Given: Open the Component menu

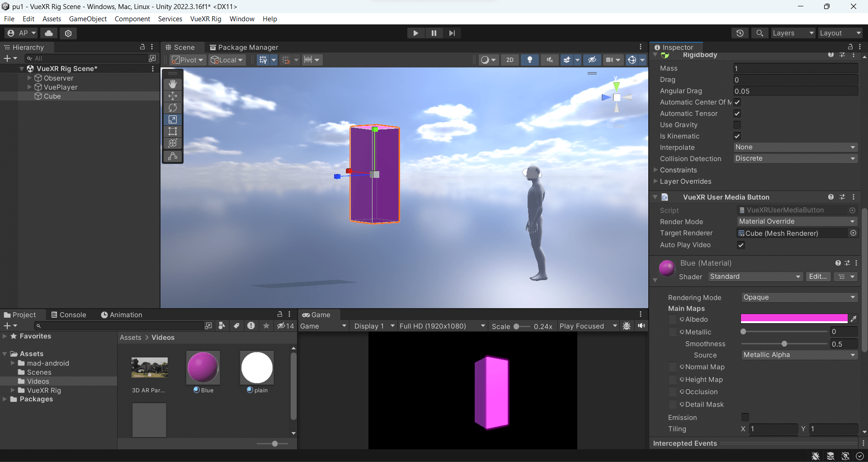Looking at the screenshot, I should tap(132, 19).
